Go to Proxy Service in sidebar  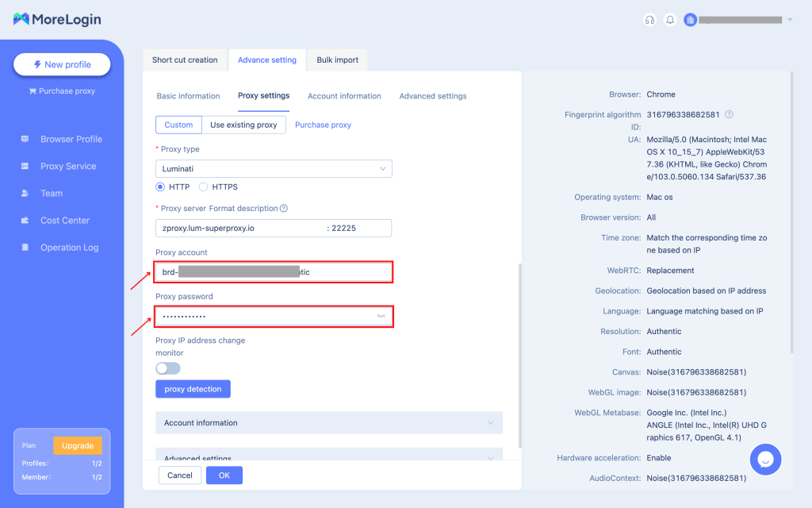(68, 166)
